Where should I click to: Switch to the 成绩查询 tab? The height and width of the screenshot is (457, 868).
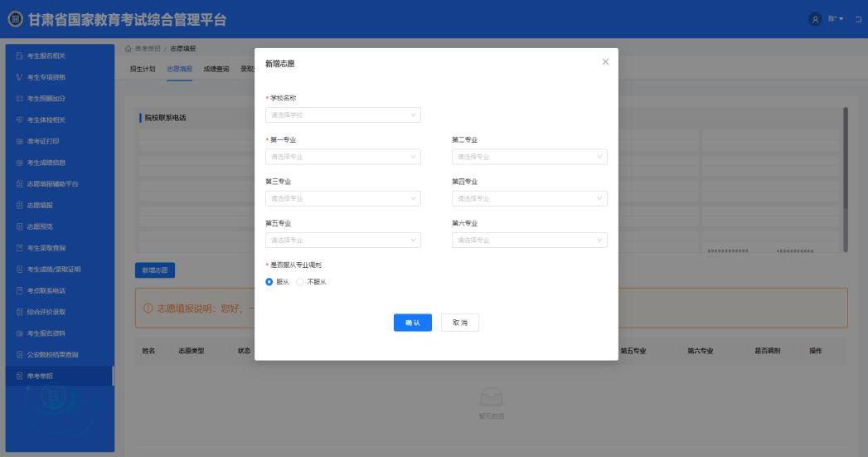pos(216,69)
